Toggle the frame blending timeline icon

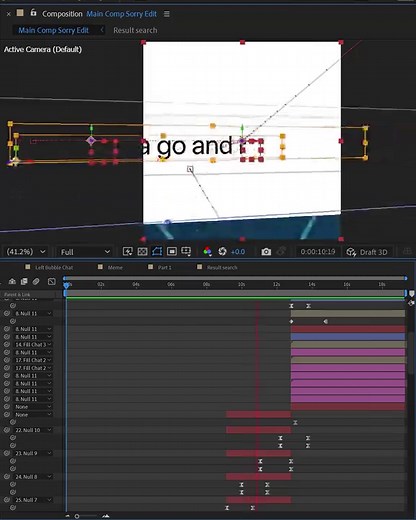[24, 281]
